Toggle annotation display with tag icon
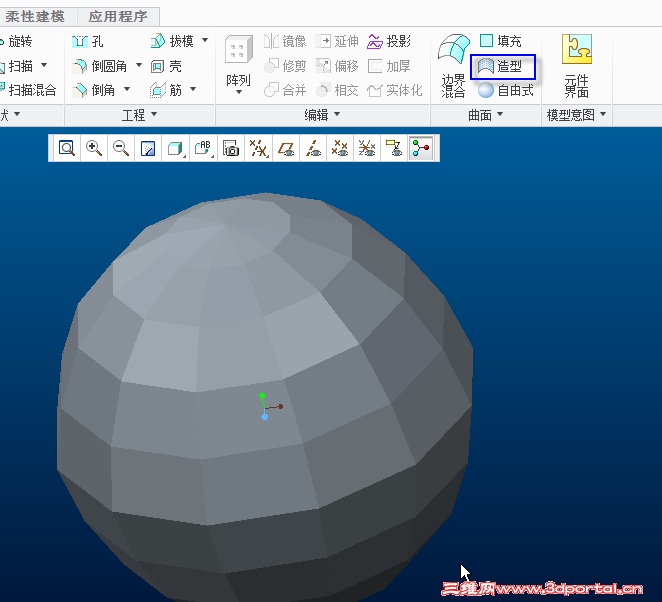 click(x=394, y=148)
